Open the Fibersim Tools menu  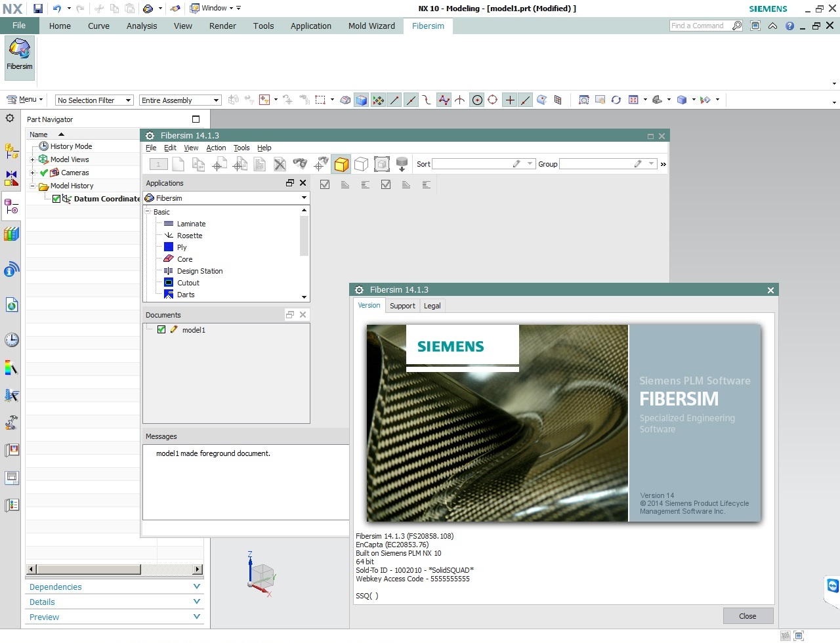tap(241, 148)
